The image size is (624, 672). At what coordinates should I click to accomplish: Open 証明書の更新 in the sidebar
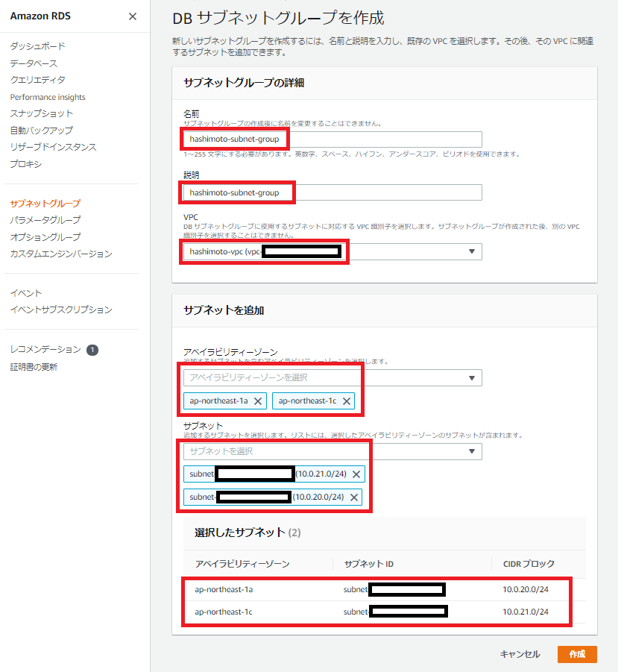[34, 367]
